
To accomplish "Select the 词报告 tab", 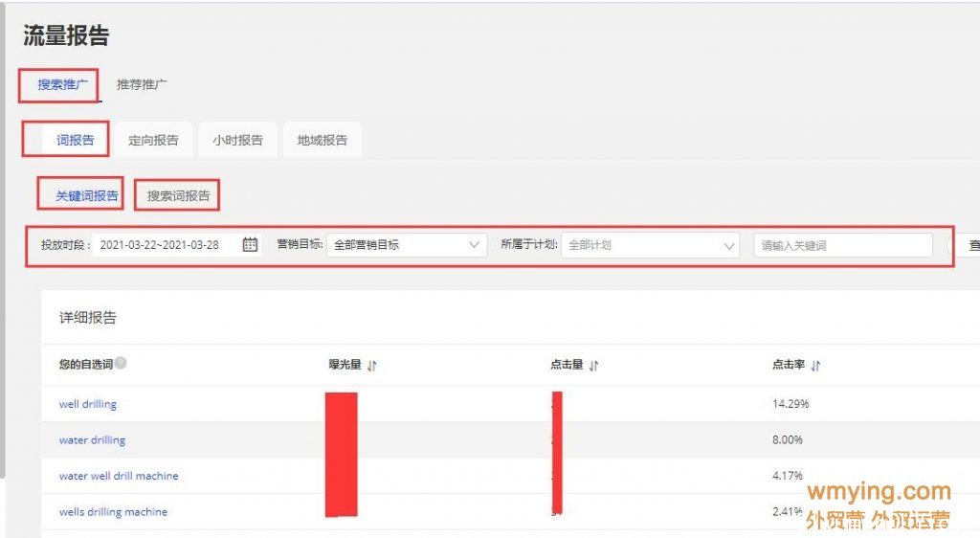I will [x=75, y=140].
